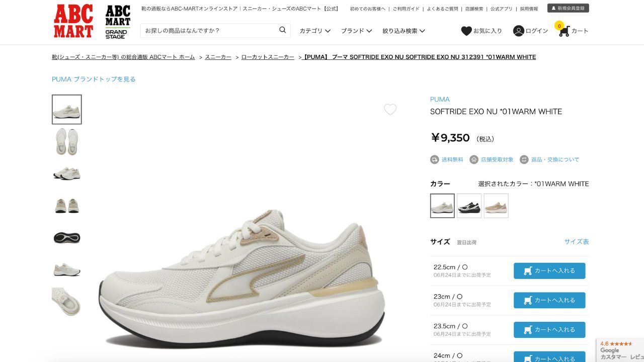Open favorites via heart icon in header

(x=466, y=31)
